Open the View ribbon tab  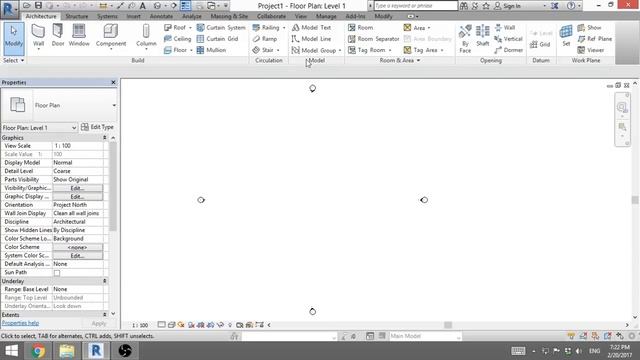point(301,16)
